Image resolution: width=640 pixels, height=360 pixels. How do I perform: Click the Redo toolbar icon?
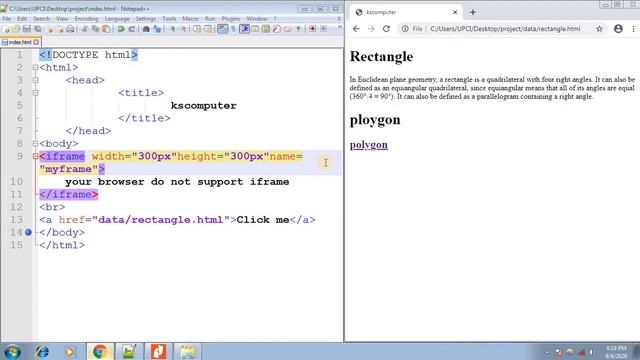tap(131, 29)
